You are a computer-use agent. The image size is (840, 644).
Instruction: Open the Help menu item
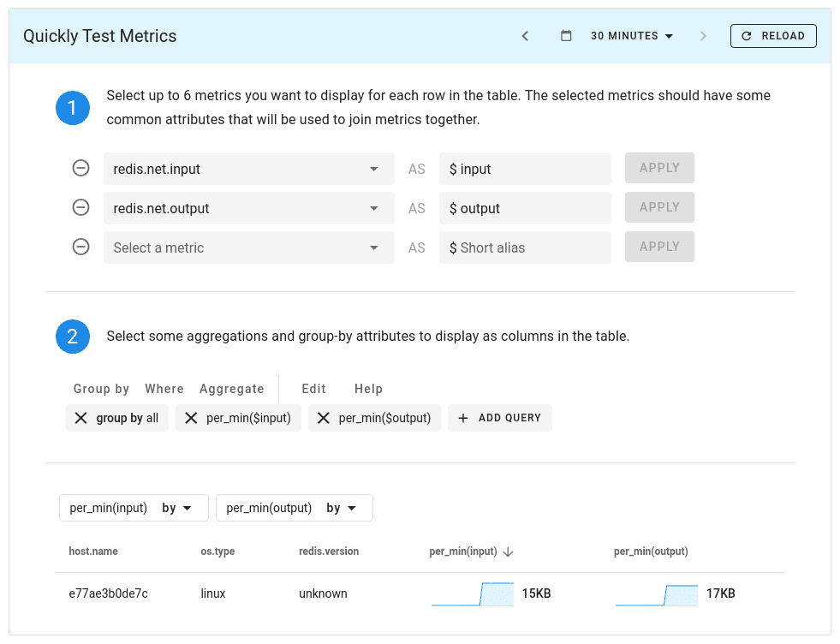368,389
